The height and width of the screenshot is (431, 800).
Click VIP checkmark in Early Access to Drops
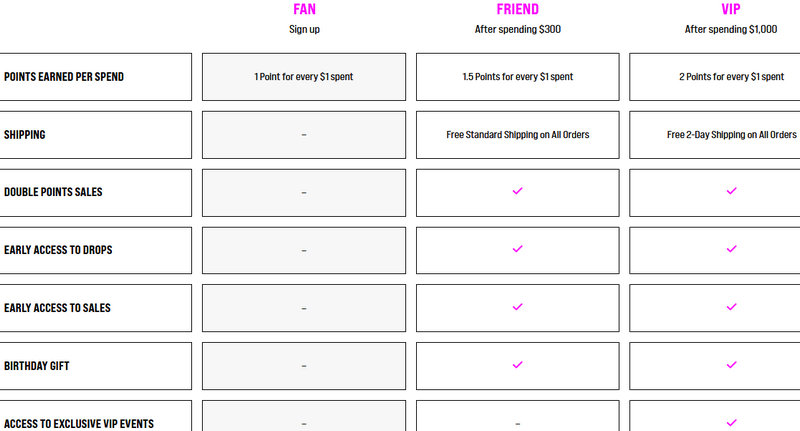pyautogui.click(x=731, y=249)
